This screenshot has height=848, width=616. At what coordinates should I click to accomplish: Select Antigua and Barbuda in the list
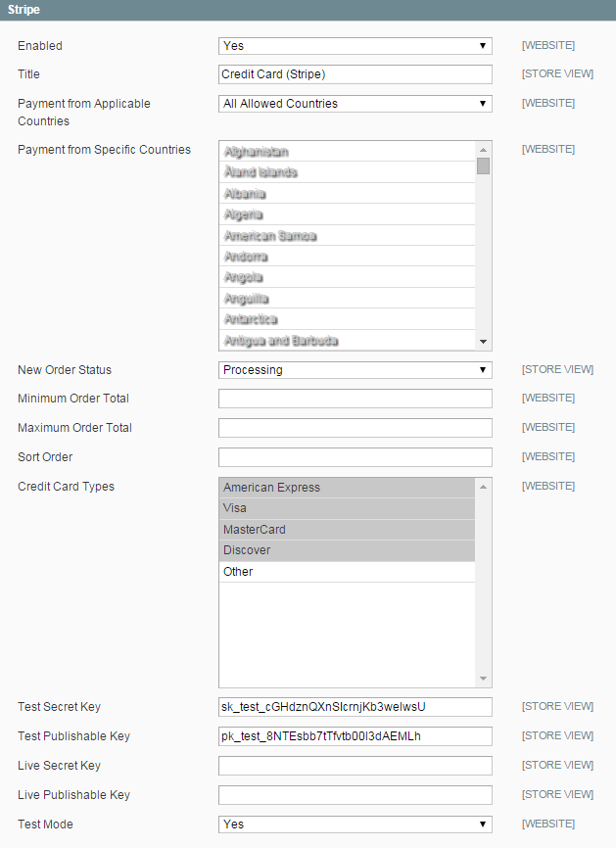pyautogui.click(x=348, y=340)
